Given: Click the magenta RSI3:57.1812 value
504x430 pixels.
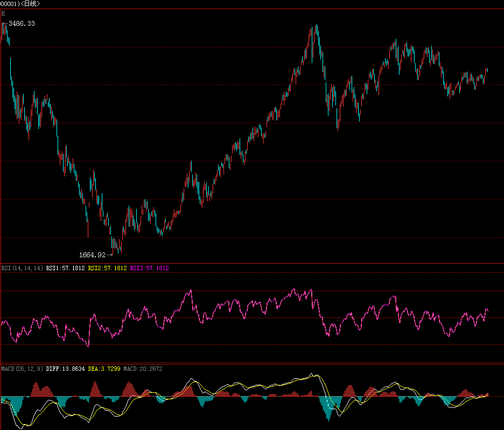Looking at the screenshot, I should [x=150, y=268].
